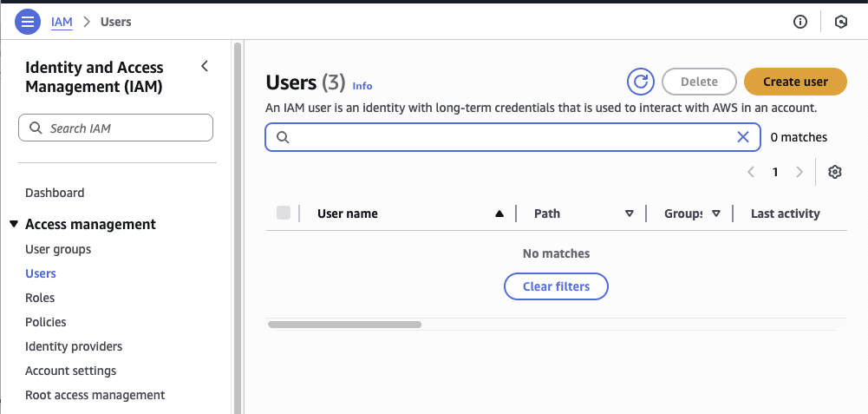Clear the user search field with X

pyautogui.click(x=743, y=137)
